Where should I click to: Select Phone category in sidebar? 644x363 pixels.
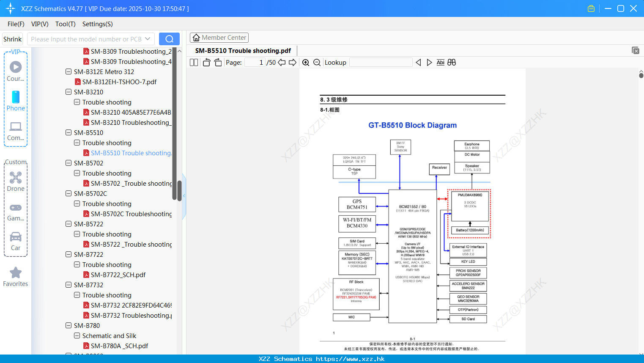pos(16,101)
